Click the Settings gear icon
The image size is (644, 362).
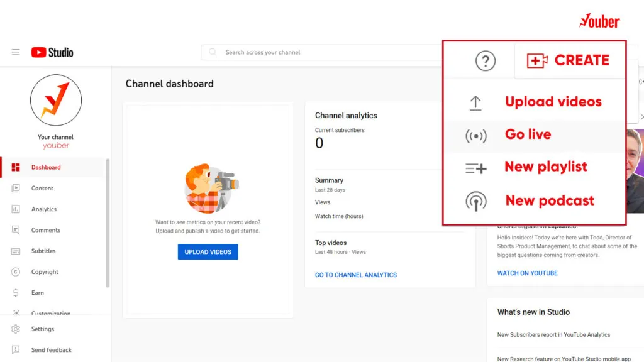(16, 329)
